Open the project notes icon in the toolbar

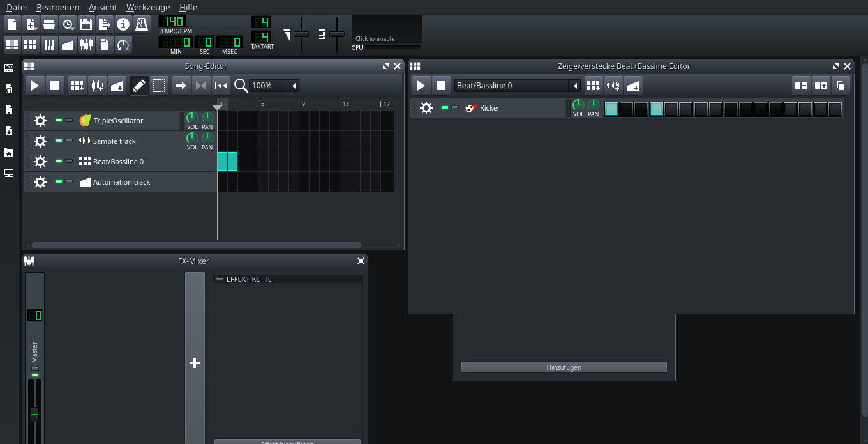[104, 44]
